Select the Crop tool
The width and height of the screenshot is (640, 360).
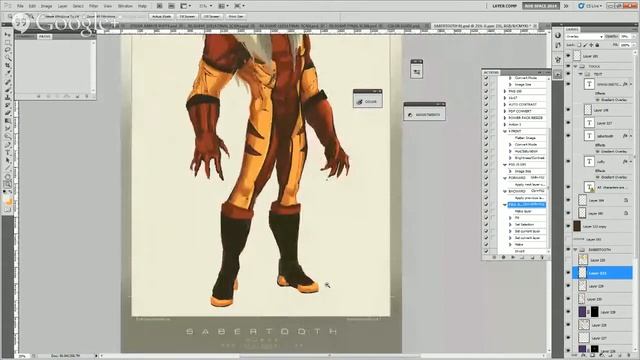8,65
